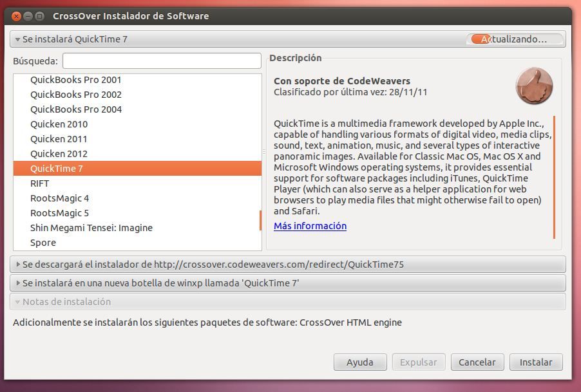Screen dimensions: 581x392
Task: Click the 'Con soporte de CodeWeavers' heading
Action: coord(342,80)
